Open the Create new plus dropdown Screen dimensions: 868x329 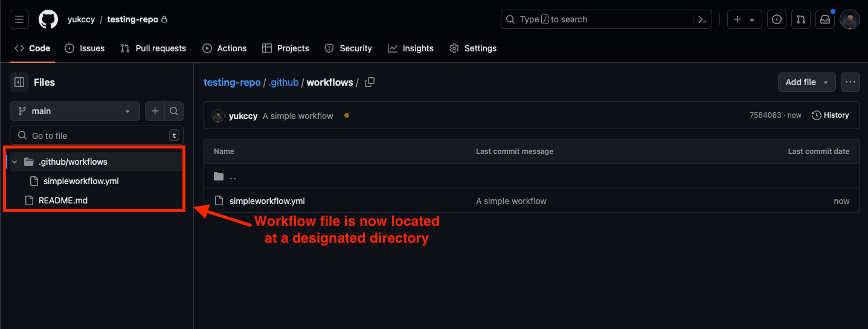[744, 19]
